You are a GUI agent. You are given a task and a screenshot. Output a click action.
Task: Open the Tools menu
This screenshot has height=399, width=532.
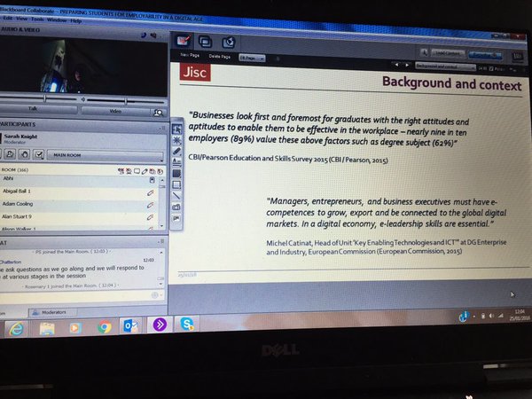(x=37, y=20)
